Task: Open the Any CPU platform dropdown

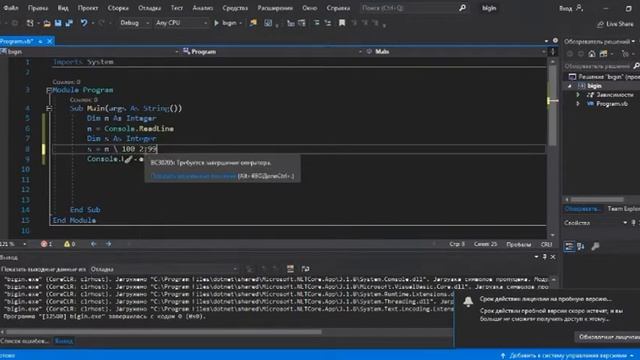Action: [x=182, y=23]
